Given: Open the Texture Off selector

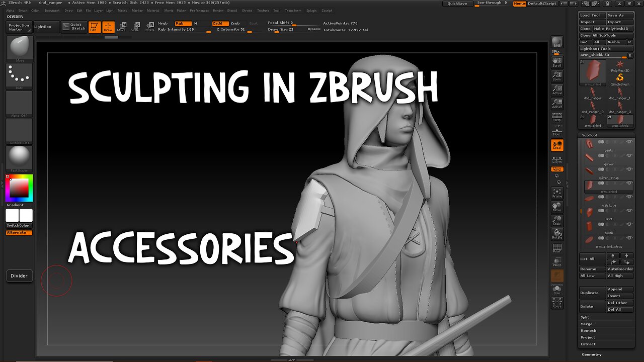Looking at the screenshot, I should (20, 131).
